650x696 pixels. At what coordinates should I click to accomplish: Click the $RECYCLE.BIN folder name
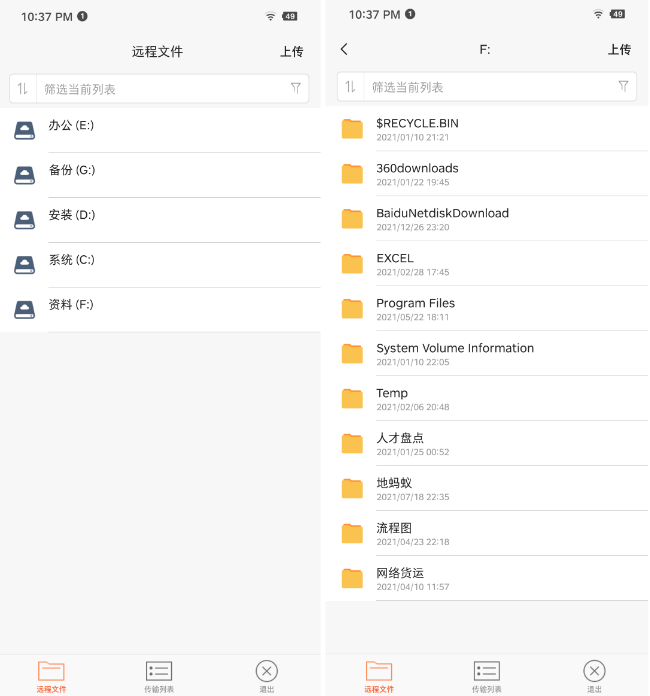click(x=417, y=123)
